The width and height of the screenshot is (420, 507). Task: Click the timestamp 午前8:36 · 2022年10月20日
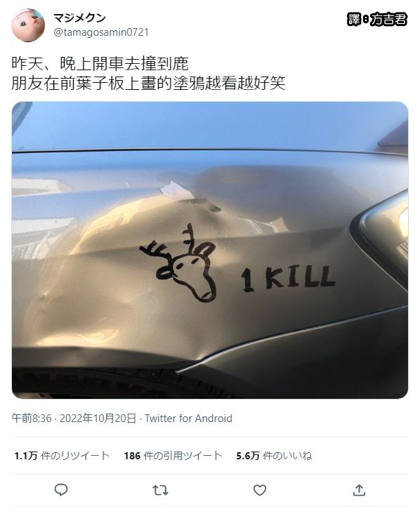pyautogui.click(x=74, y=419)
